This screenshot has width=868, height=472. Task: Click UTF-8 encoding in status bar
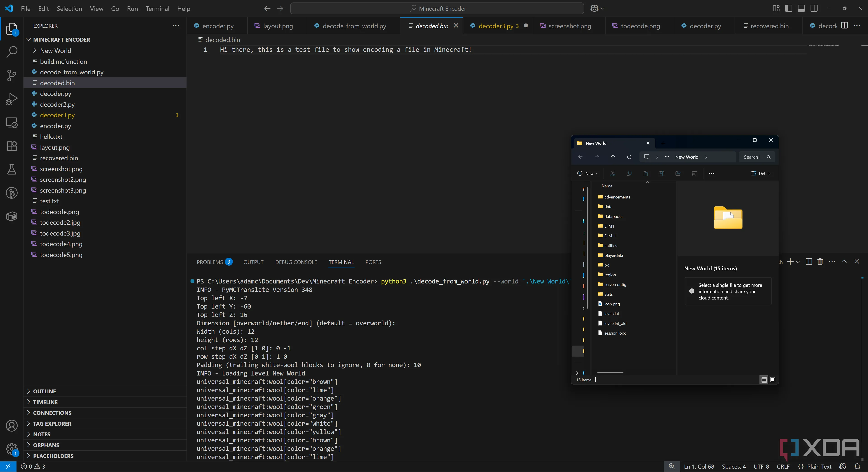pyautogui.click(x=761, y=466)
